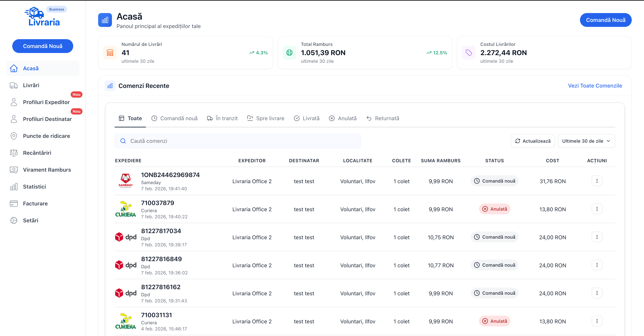The height and width of the screenshot is (336, 644).
Task: Click the Actualizează refresh button
Action: (x=532, y=141)
